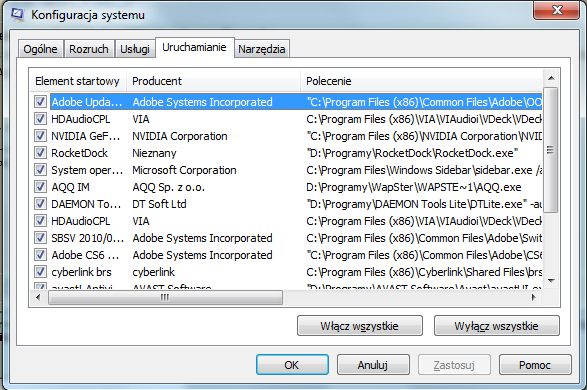Click Microsoft Corporation producer cell

point(184,170)
